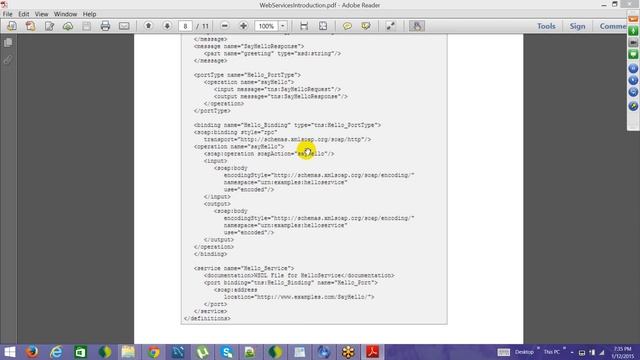640x360 pixels.
Task: Open File Explorer from the taskbar
Action: [128, 352]
